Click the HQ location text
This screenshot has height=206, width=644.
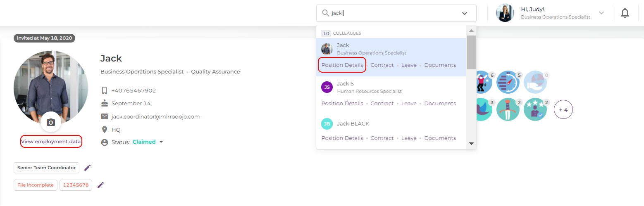click(x=116, y=130)
